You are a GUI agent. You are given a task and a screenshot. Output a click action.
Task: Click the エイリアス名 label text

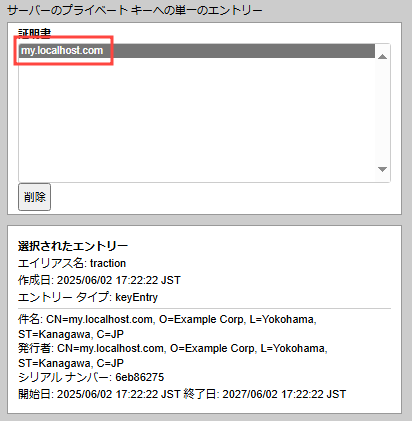pyautogui.click(x=52, y=263)
